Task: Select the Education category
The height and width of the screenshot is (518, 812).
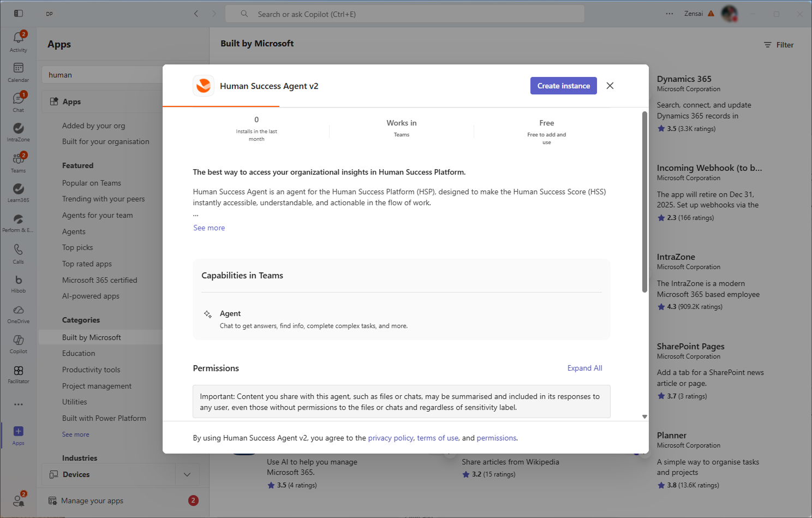Action: pyautogui.click(x=79, y=353)
